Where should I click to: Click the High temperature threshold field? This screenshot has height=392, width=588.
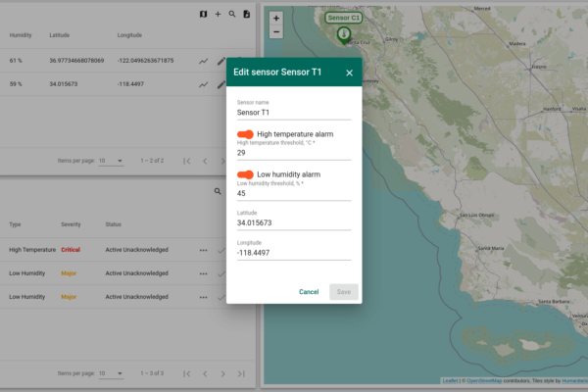pos(294,153)
